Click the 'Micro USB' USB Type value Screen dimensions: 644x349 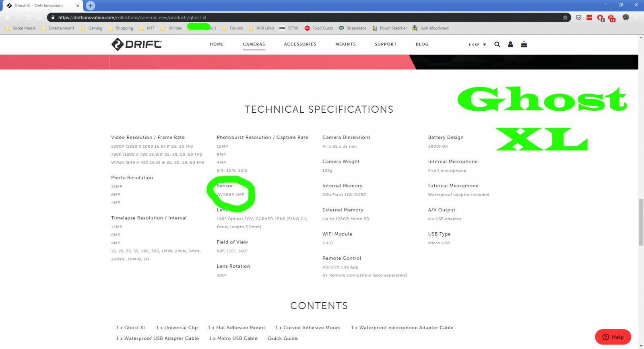[x=439, y=243]
